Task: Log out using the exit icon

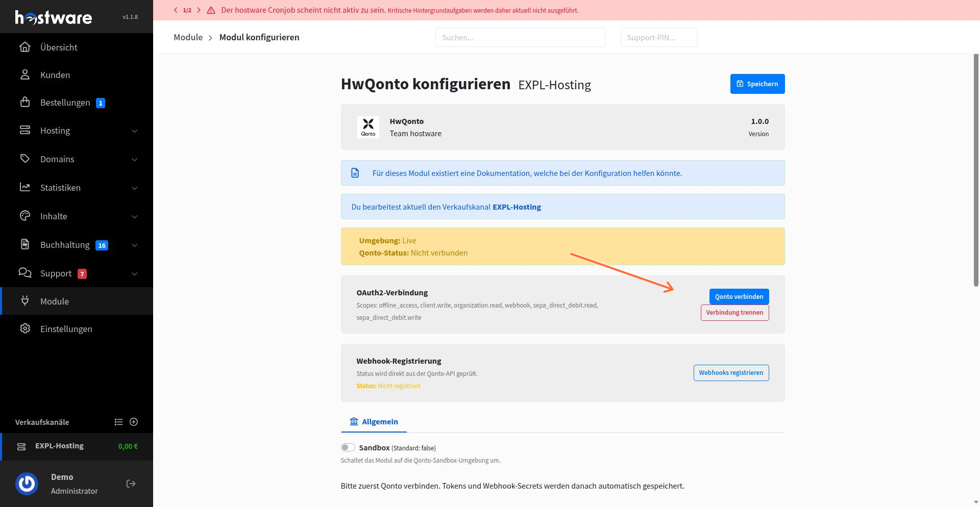Action: click(x=131, y=484)
